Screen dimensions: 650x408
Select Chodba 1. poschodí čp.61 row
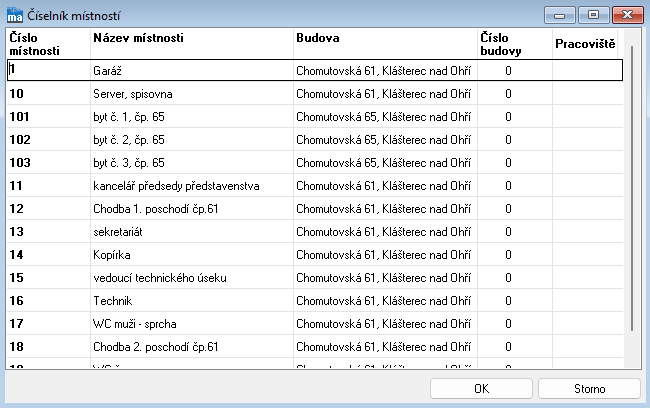pyautogui.click(x=315, y=209)
